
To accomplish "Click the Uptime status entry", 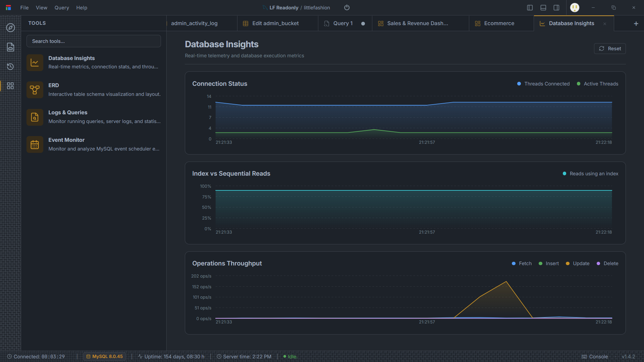I will pyautogui.click(x=171, y=357).
